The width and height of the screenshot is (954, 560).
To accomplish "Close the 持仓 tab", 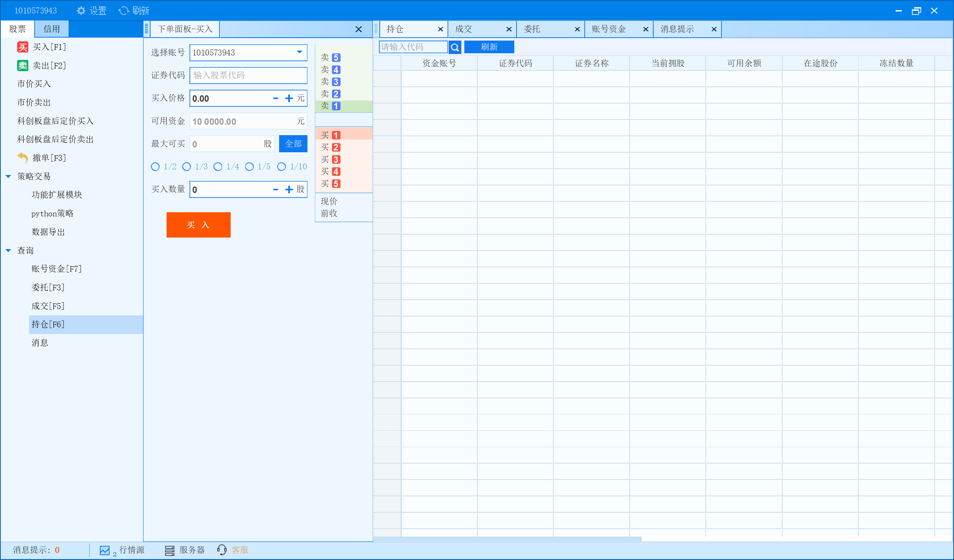I will coord(440,29).
